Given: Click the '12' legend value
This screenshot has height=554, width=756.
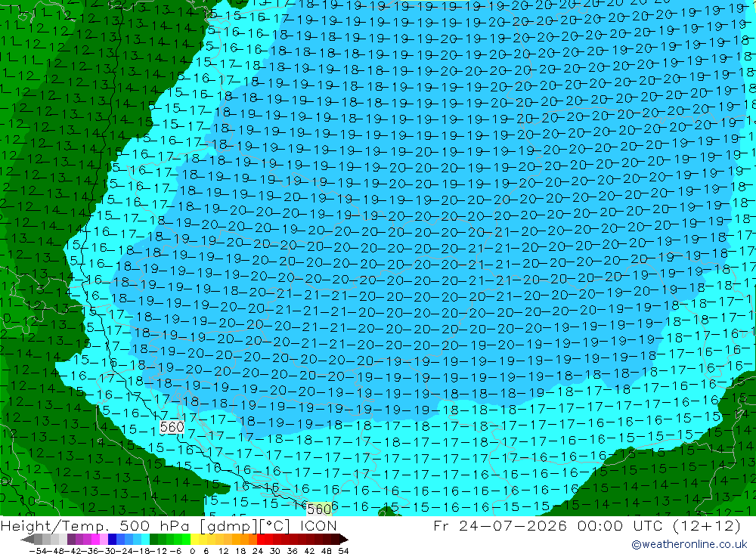Looking at the screenshot, I should 225,551.
